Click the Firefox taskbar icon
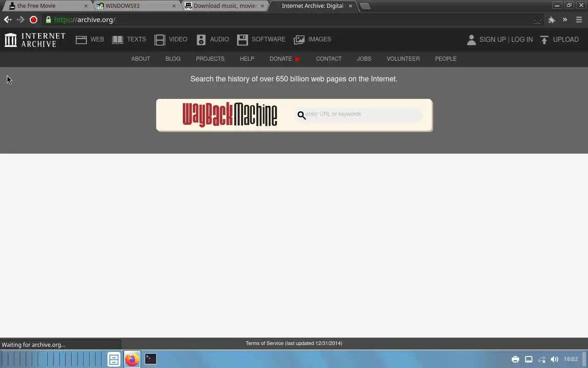Image resolution: width=588 pixels, height=368 pixels. 132,359
